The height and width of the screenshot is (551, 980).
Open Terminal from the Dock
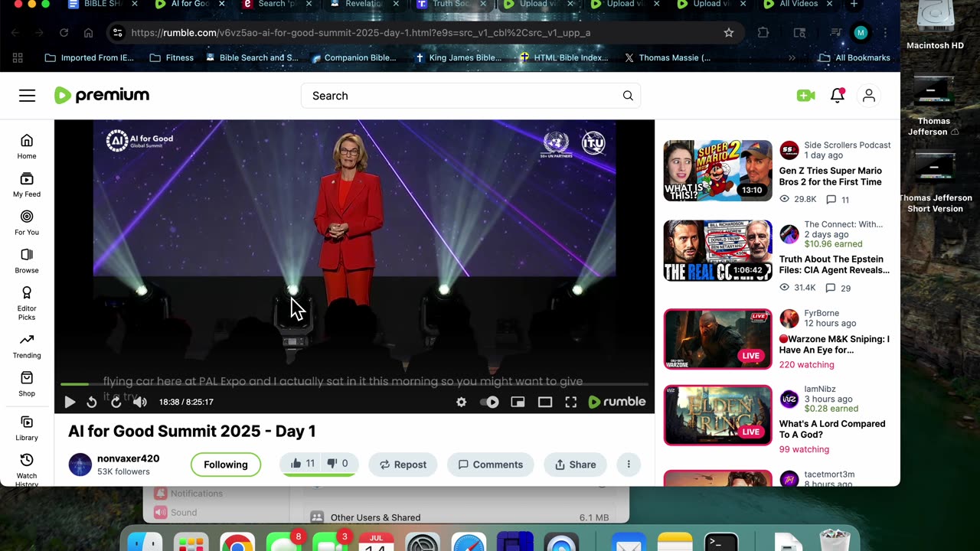(721, 543)
